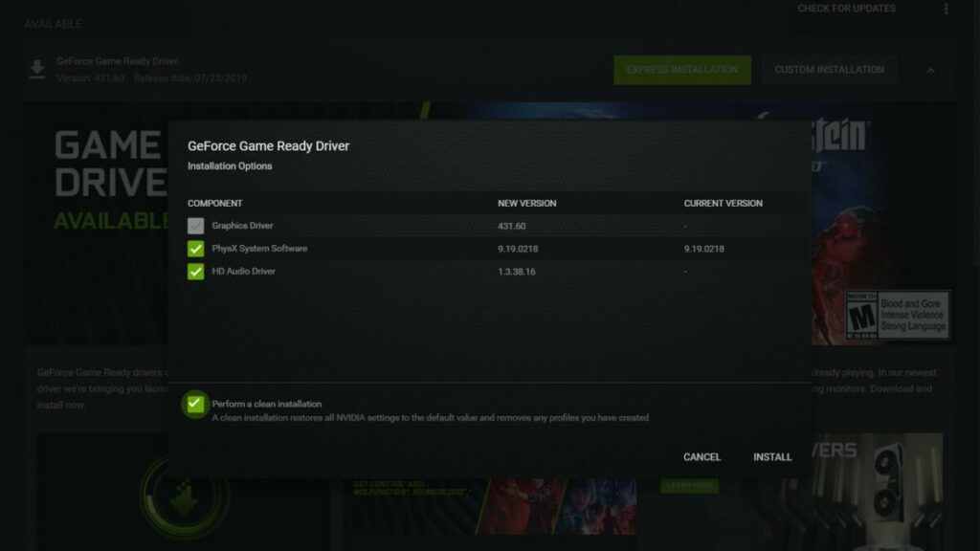Click the PhysX System Software label
Viewport: 980px width, 551px height.
click(259, 249)
